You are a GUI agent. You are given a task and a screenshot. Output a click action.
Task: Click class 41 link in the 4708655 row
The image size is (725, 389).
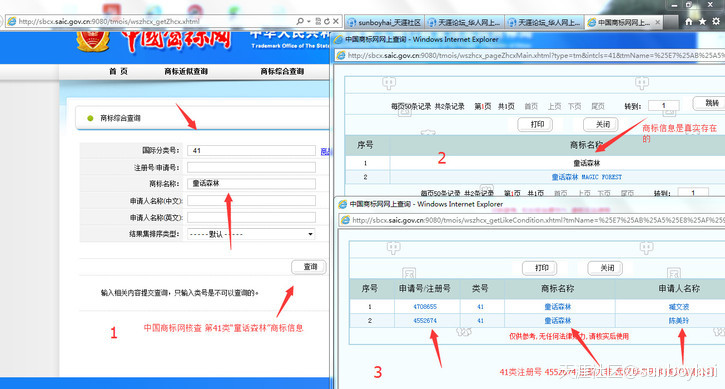point(480,307)
